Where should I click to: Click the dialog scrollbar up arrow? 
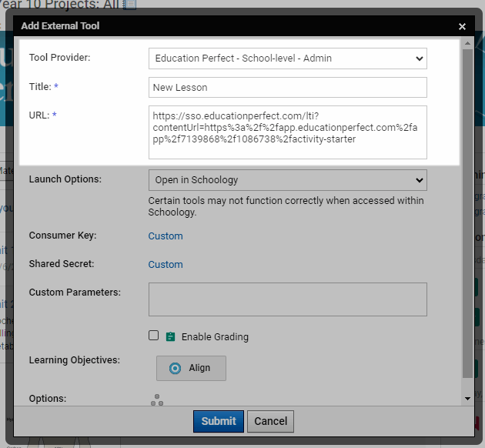467,43
